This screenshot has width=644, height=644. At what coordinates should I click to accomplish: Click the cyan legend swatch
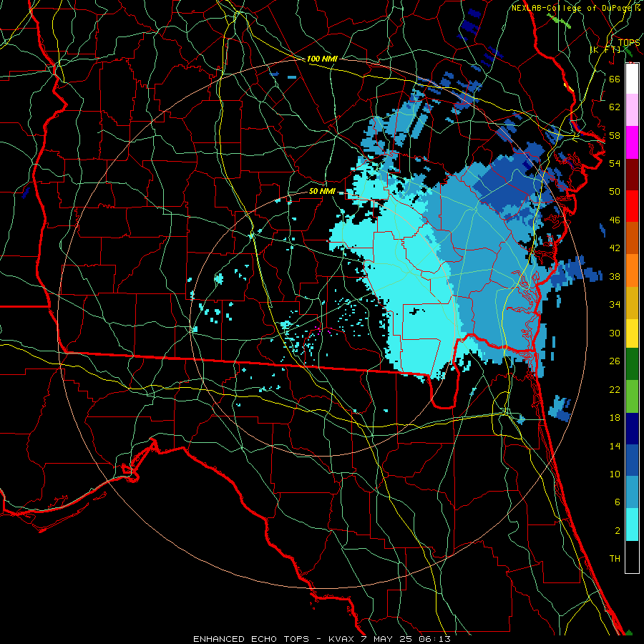(632, 525)
